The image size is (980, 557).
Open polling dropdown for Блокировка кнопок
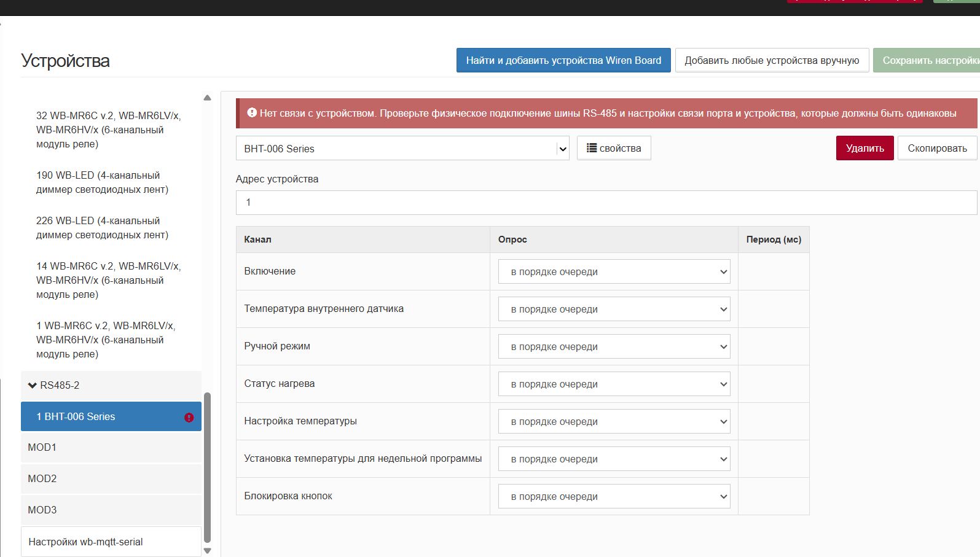click(x=613, y=497)
